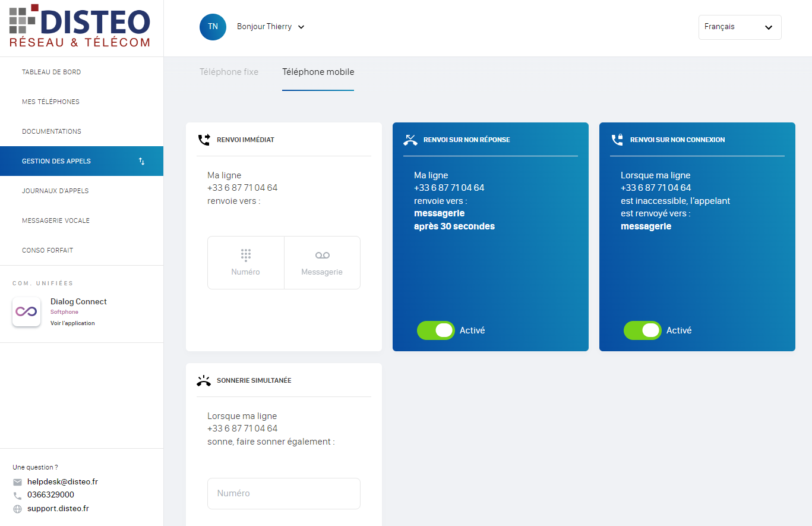The width and height of the screenshot is (812, 526).
Task: Click the Renvoi immédiat forwarding icon
Action: 204,140
